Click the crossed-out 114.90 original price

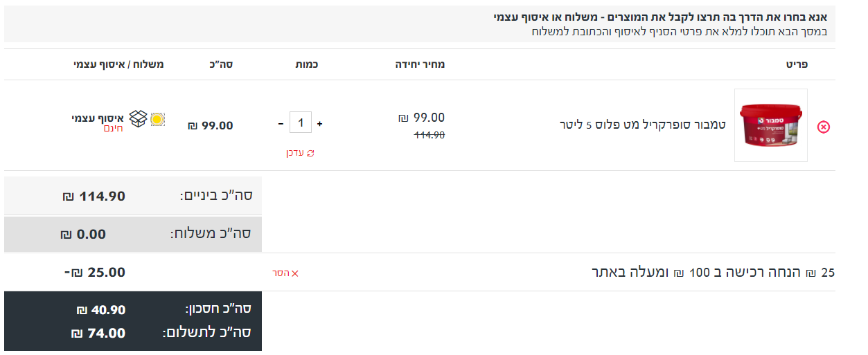tap(429, 136)
